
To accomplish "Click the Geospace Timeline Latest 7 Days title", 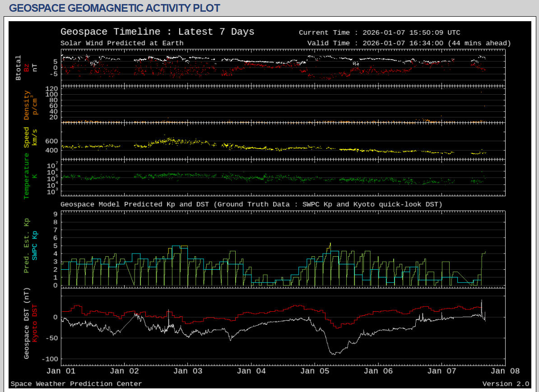I will pos(157,32).
